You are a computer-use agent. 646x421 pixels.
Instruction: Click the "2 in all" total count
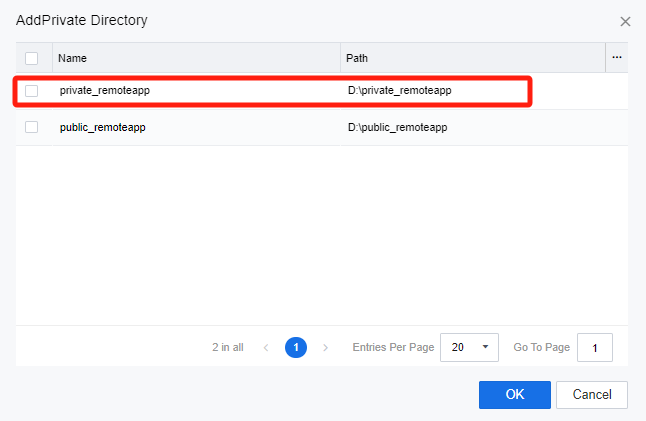point(227,347)
